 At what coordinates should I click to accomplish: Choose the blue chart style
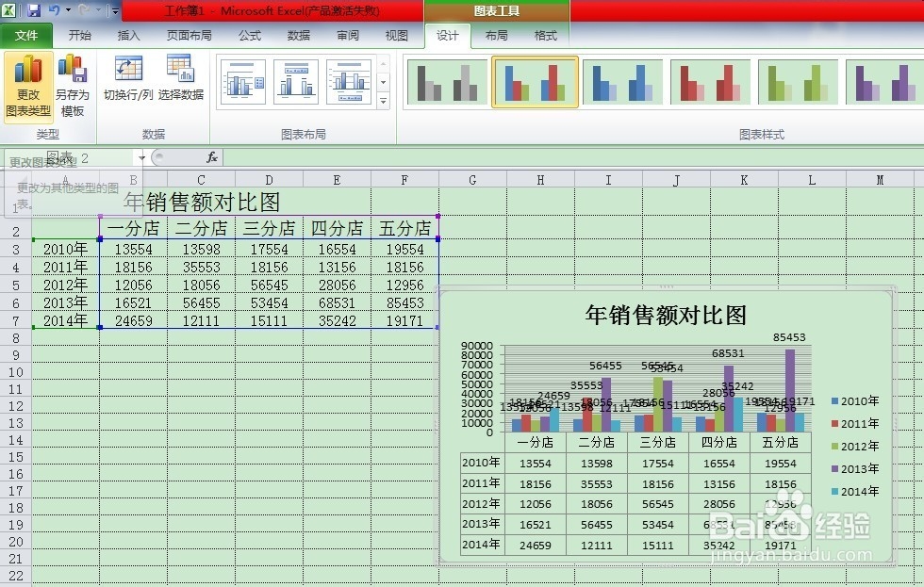(x=623, y=82)
